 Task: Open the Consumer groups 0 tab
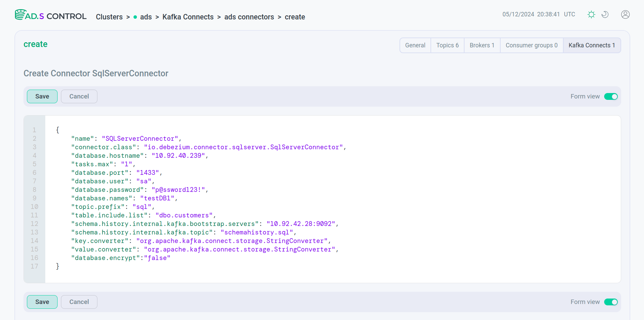click(x=532, y=45)
